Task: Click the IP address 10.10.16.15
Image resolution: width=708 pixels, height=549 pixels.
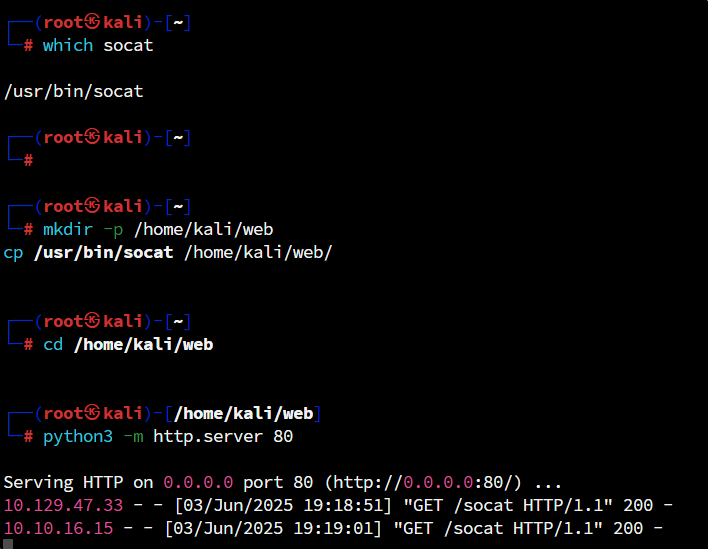Action: [x=58, y=528]
